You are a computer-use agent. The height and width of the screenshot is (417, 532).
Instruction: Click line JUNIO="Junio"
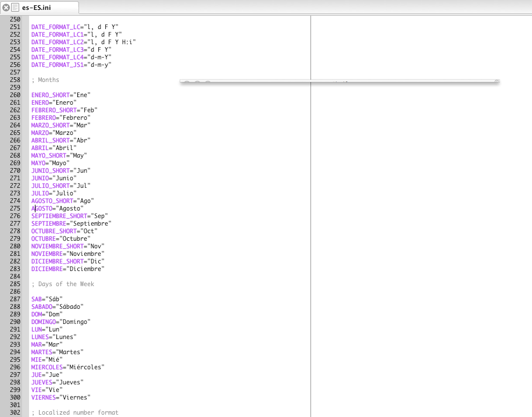coord(54,178)
